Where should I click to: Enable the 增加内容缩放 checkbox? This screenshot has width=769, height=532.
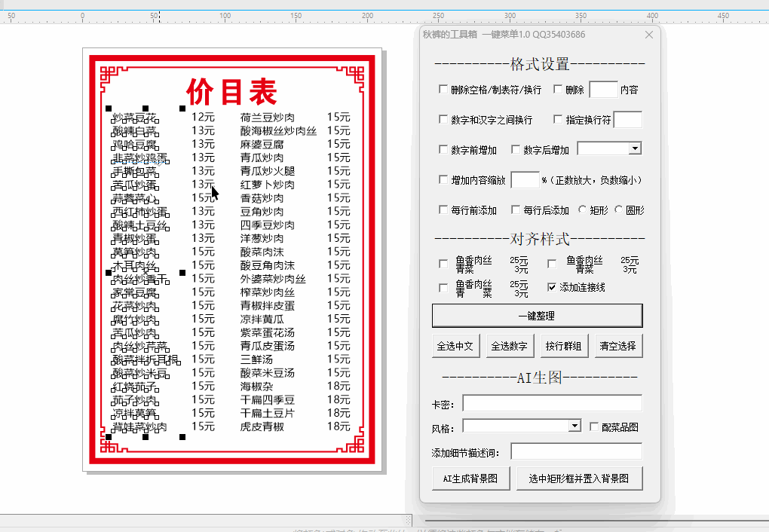(x=443, y=180)
